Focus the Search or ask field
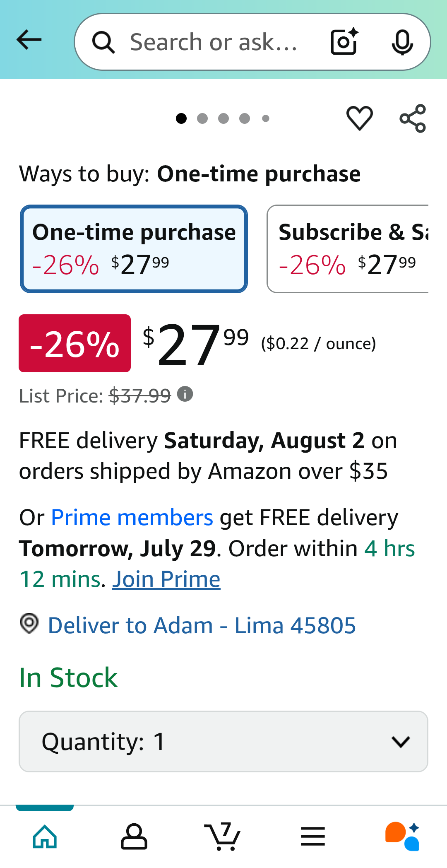 coord(214,42)
